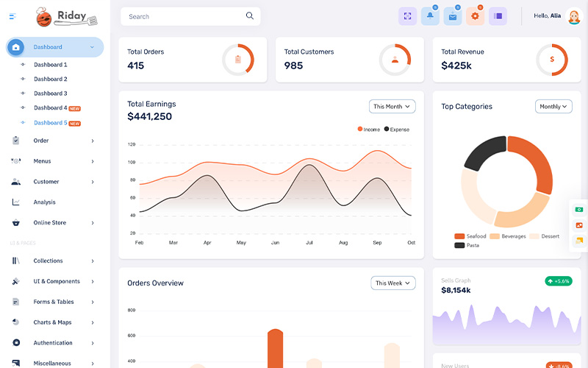
Task: Open Dashboard 2 from sidebar
Action: click(x=50, y=79)
